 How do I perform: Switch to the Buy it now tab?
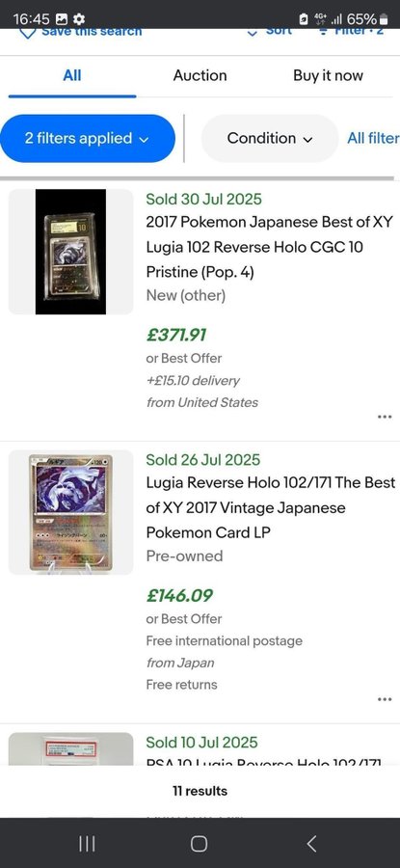[328, 76]
